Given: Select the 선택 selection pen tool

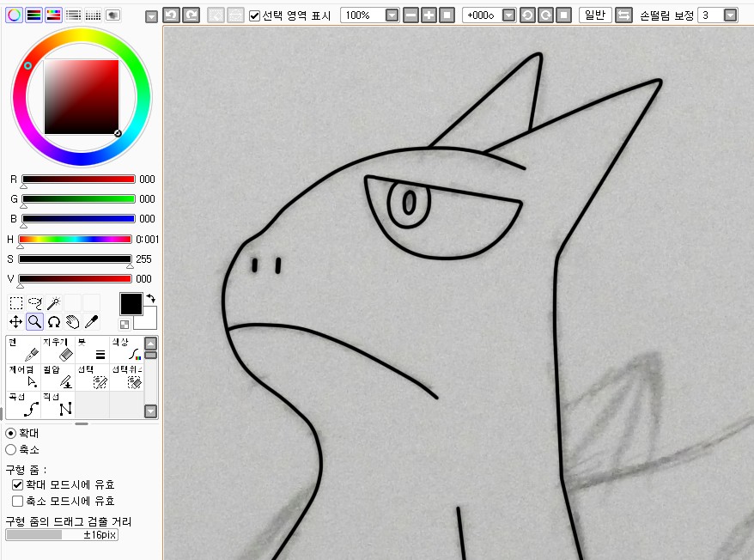Looking at the screenshot, I should pos(92,377).
